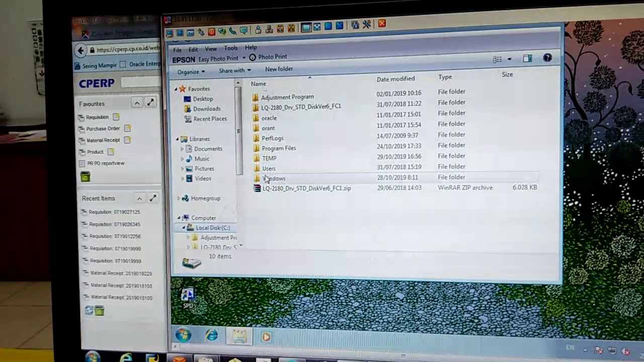Click the red circular power icon in remote toolbar
Screen dimensions: 644x362
click(x=211, y=32)
